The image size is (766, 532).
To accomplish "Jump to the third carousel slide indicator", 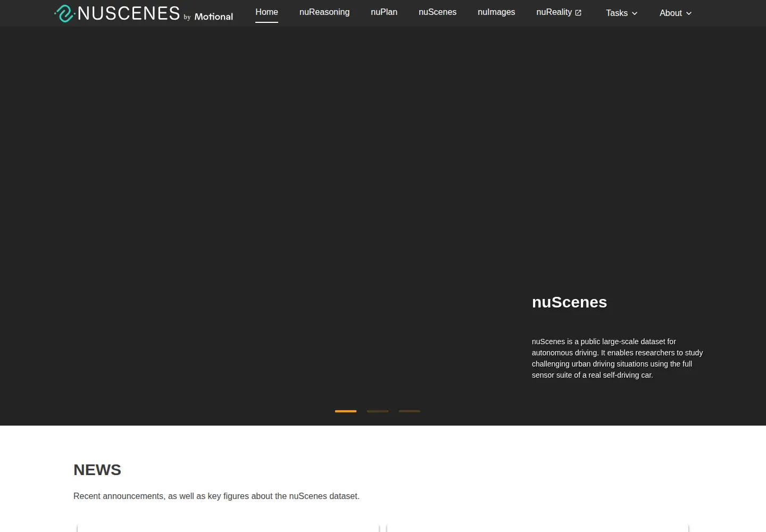I will 410,411.
